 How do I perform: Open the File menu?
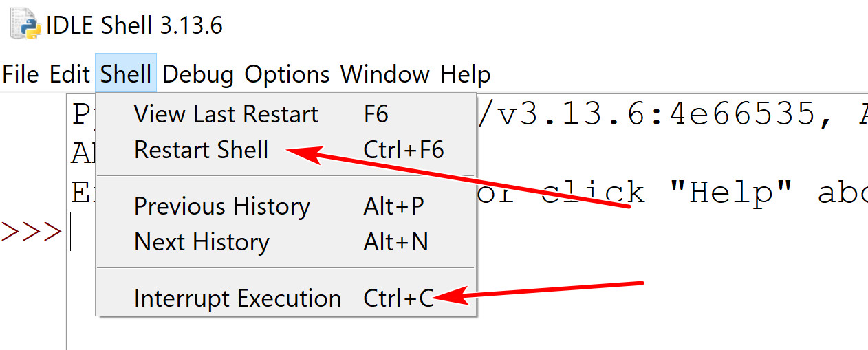coord(21,74)
